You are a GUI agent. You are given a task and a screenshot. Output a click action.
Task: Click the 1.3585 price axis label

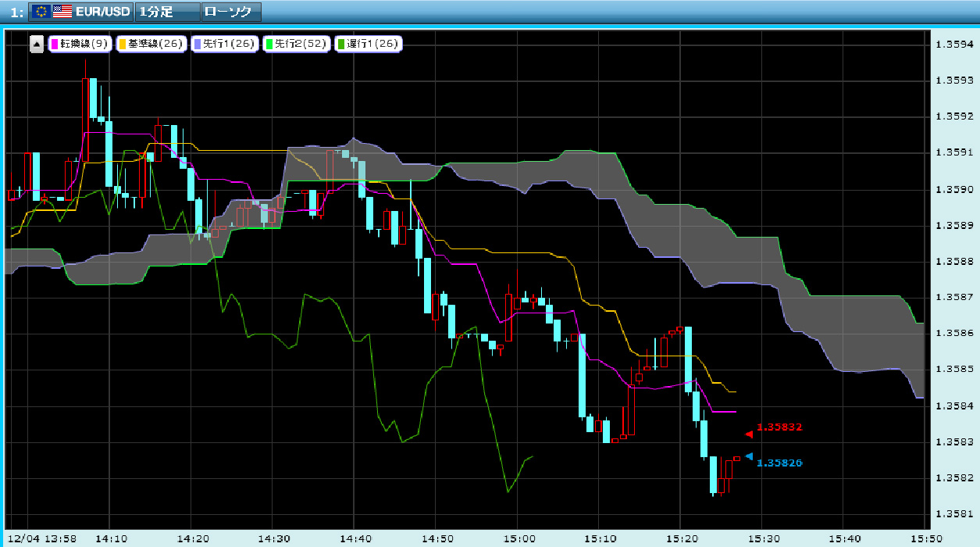tap(953, 369)
